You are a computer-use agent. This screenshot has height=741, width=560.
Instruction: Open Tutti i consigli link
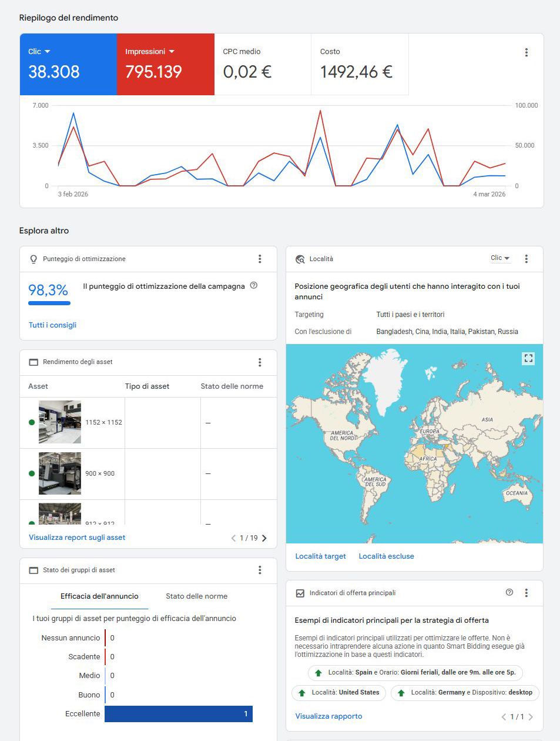(x=52, y=325)
